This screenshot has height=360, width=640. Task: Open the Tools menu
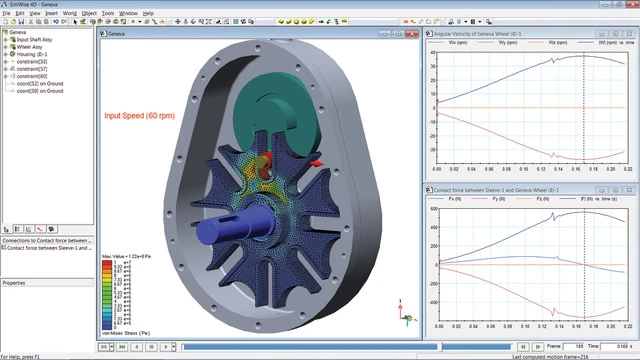click(x=108, y=13)
